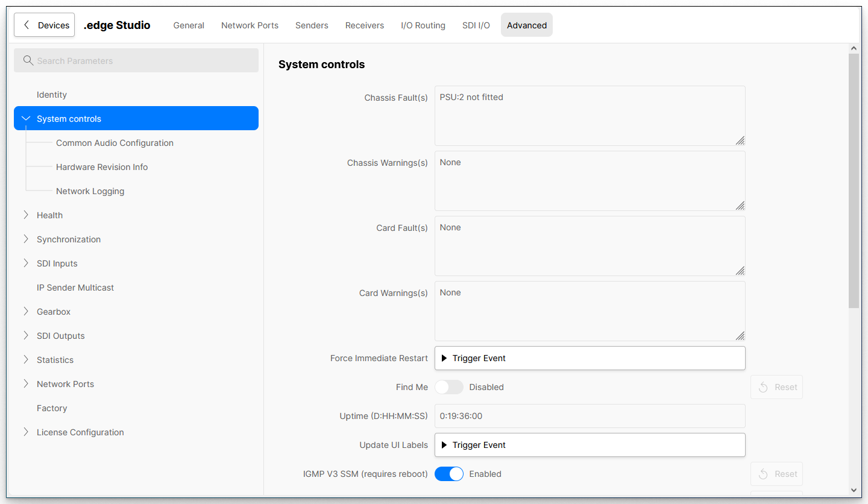868x504 pixels.
Task: Select Hardware Revision Info tree item
Action: tap(102, 167)
